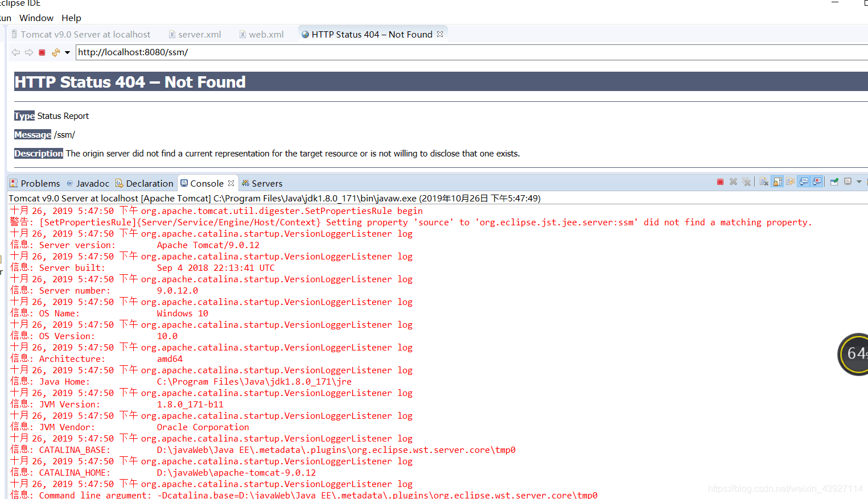The image size is (868, 499).
Task: Click the JVM Version 1.8.0_171-b11 line
Action: (x=117, y=405)
